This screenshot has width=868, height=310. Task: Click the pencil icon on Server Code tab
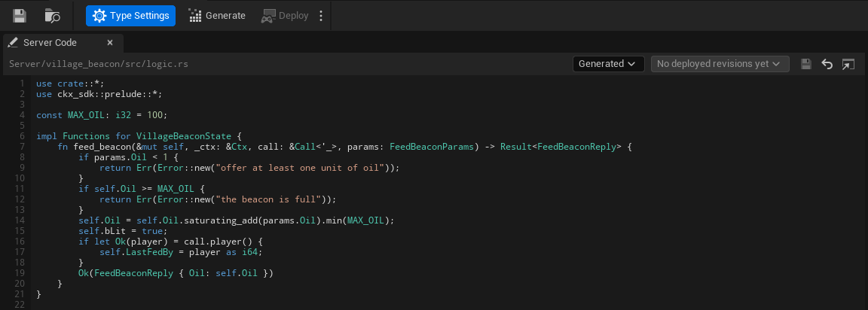click(14, 43)
